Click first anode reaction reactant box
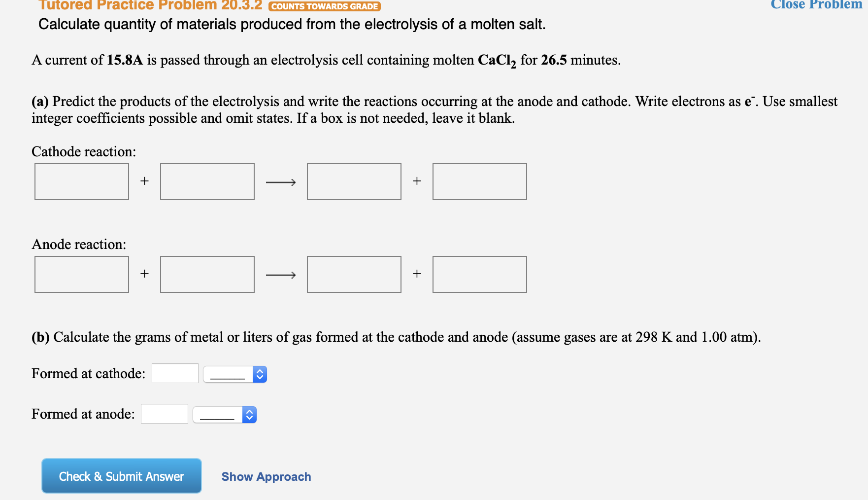 (81, 274)
